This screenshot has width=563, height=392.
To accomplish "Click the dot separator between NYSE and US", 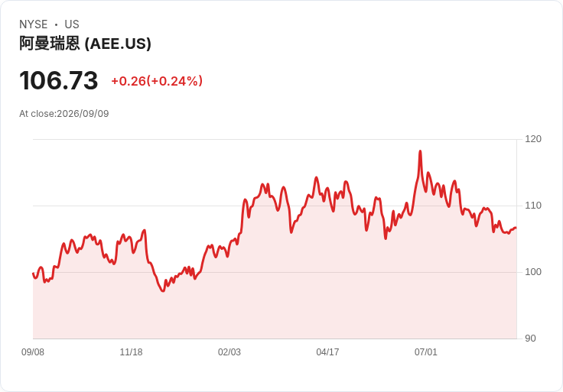I will pos(56,24).
